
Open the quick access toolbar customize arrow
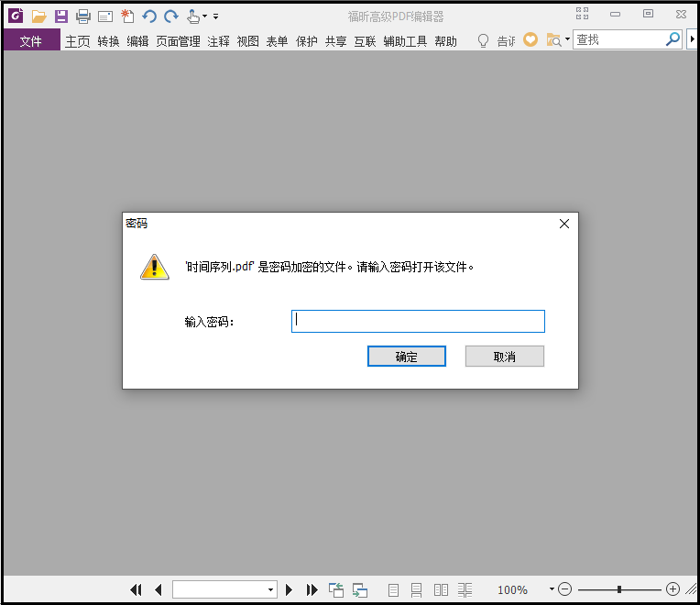pos(215,16)
